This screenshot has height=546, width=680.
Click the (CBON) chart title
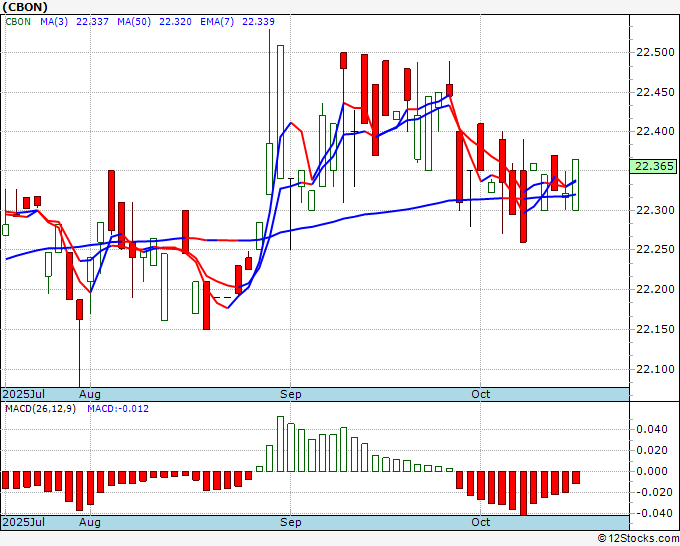25,7
